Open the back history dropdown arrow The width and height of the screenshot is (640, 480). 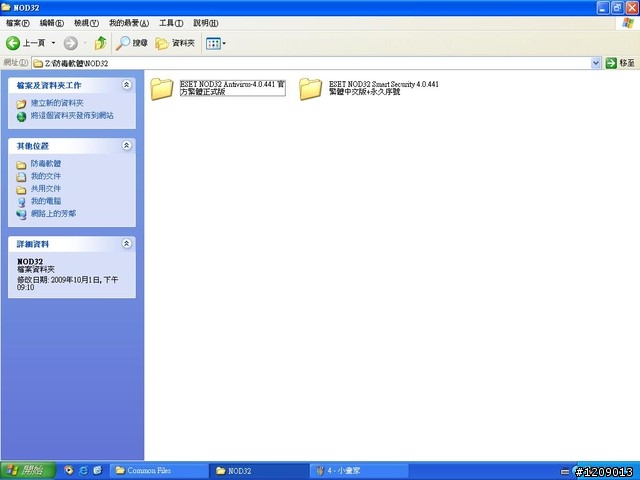coord(53,43)
